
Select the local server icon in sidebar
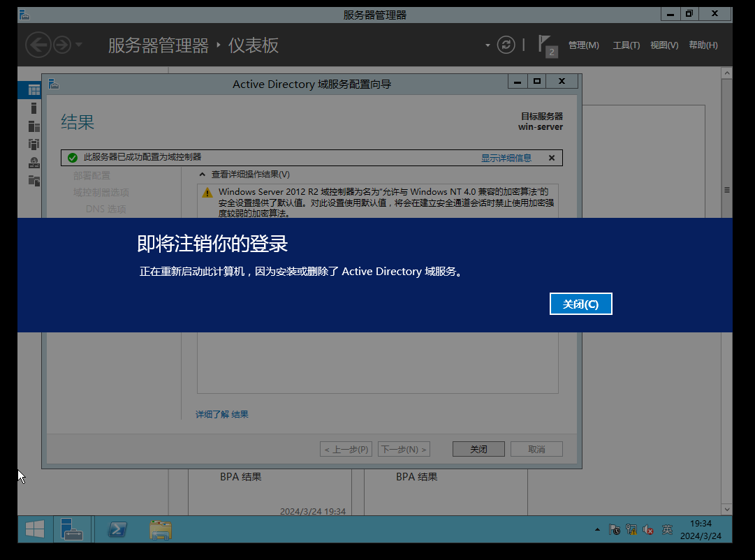click(34, 108)
